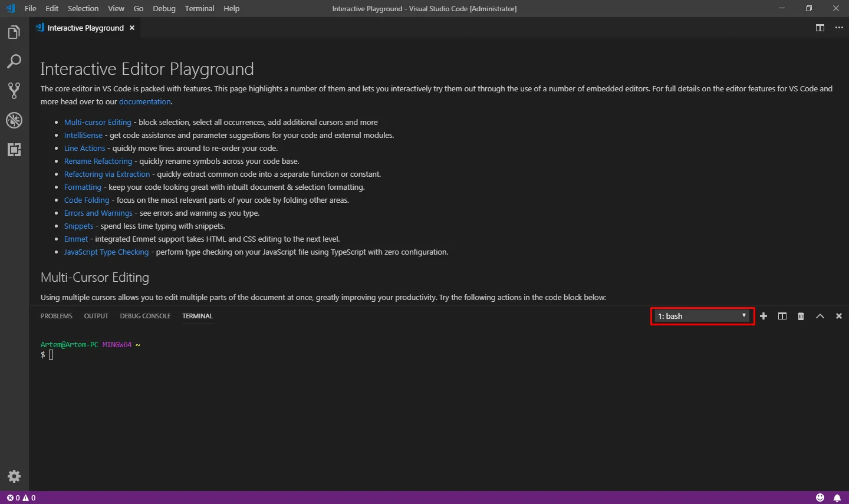This screenshot has height=504, width=849.
Task: Restore down the Visual Studio Code window
Action: 809,9
